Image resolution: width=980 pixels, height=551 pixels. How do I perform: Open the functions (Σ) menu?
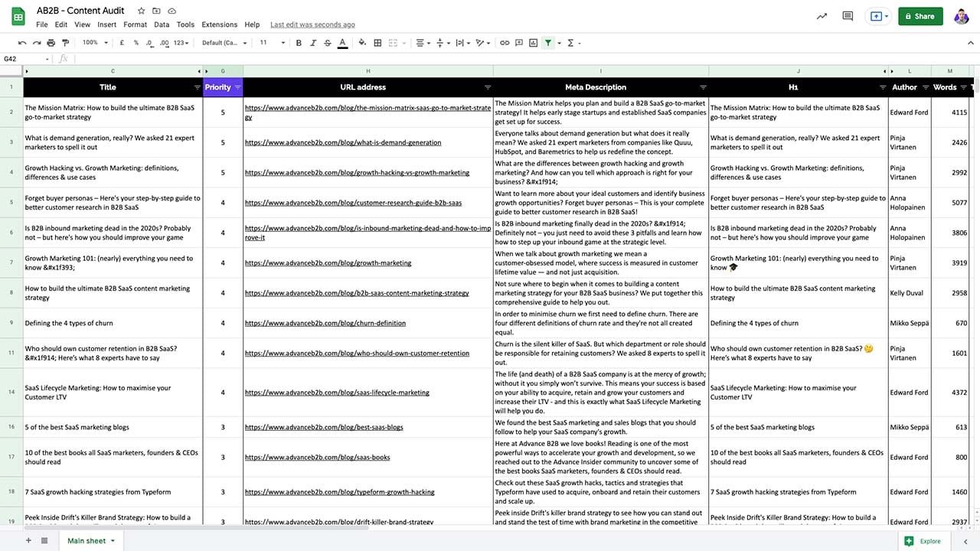click(x=570, y=43)
